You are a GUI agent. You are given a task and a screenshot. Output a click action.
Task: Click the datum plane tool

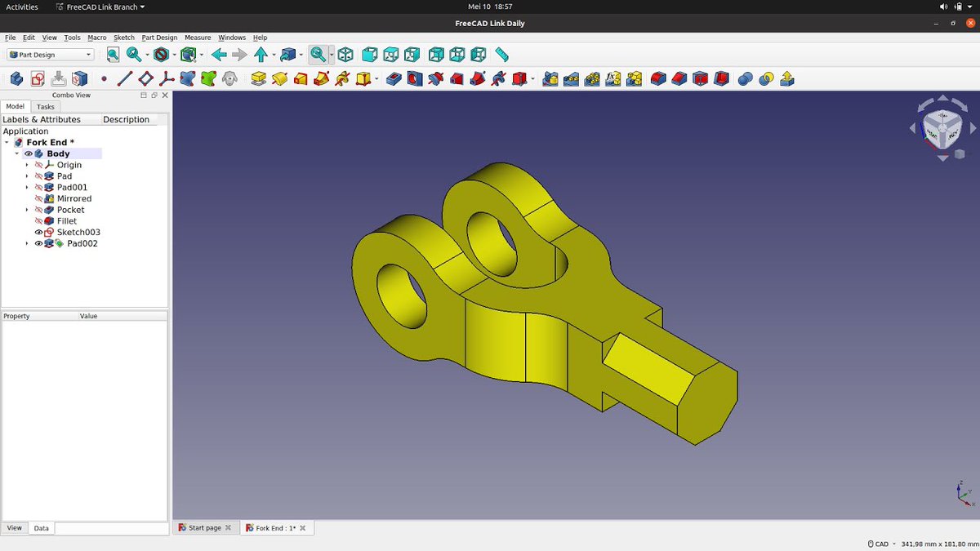click(146, 78)
